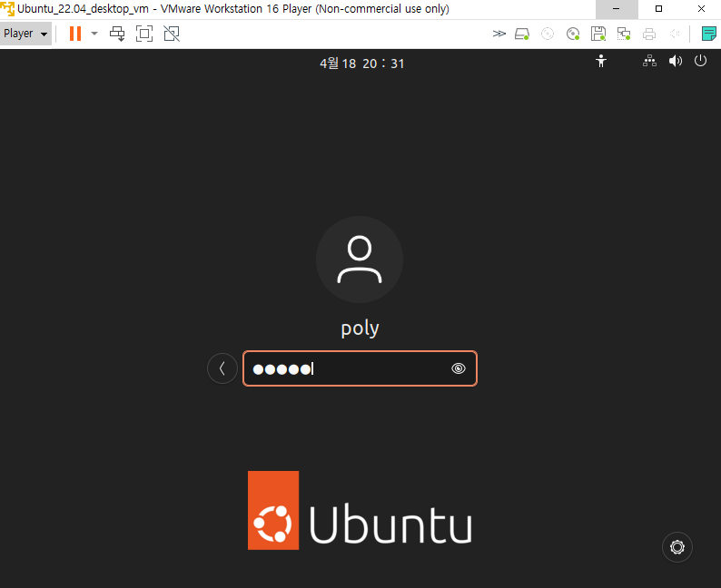Show the typed password

coord(459,368)
